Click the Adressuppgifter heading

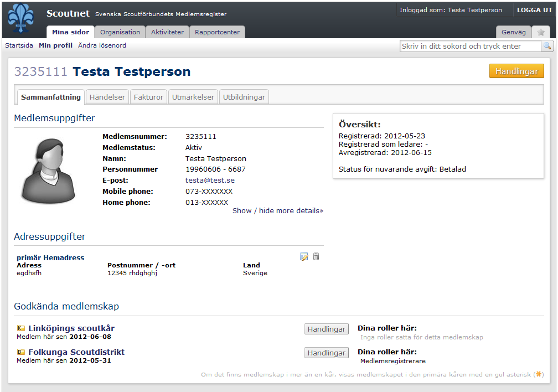[x=49, y=236]
